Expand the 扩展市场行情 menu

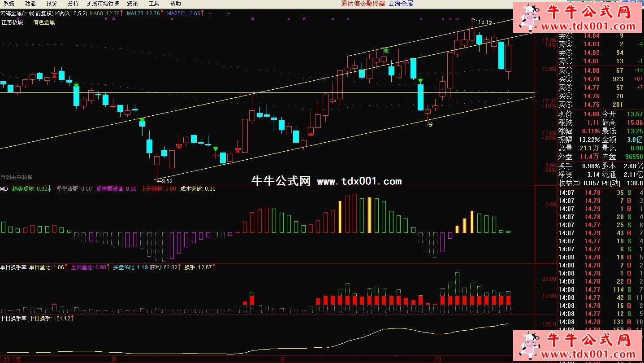tap(103, 4)
